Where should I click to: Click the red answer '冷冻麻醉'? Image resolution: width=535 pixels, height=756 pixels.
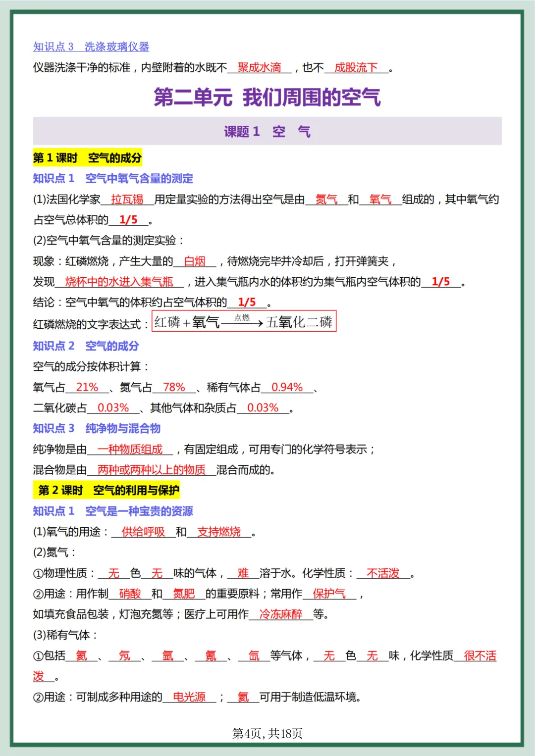pyautogui.click(x=281, y=614)
